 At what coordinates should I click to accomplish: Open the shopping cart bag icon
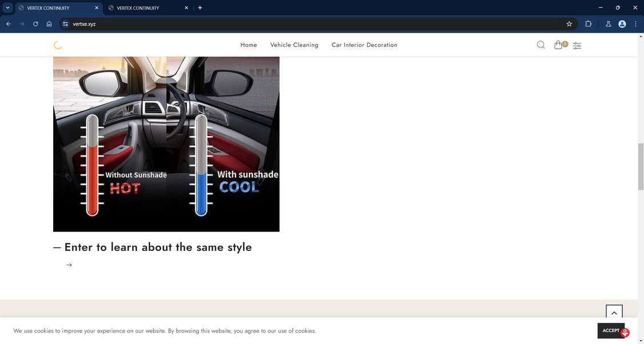click(558, 45)
